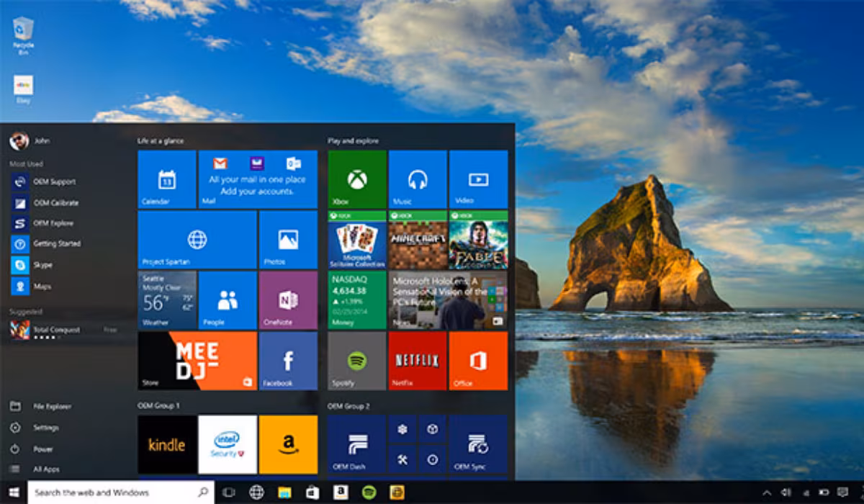Expand the hidden tray icons chevron
Screen dimensions: 864x504
(x=766, y=492)
